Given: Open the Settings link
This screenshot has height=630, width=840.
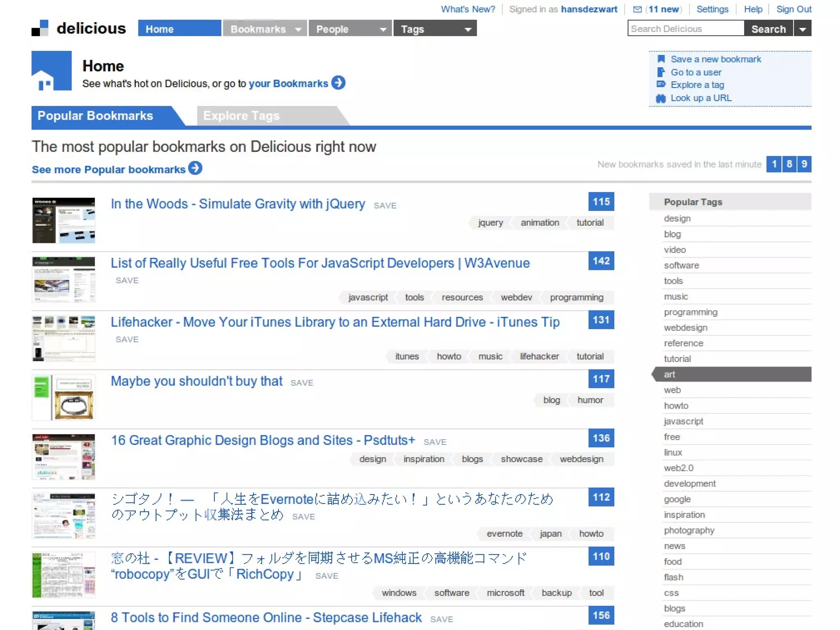Looking at the screenshot, I should pyautogui.click(x=712, y=9).
